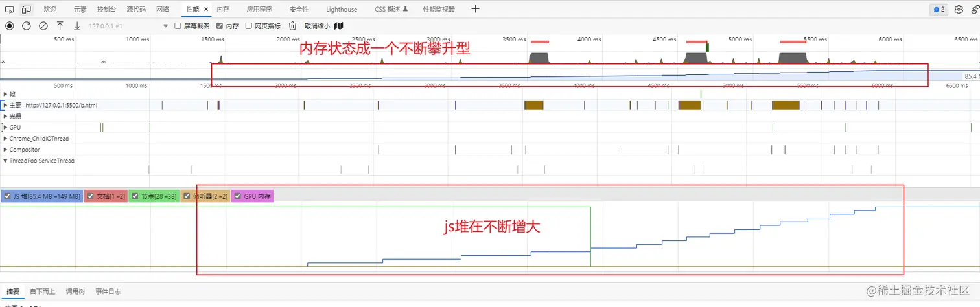
Task: Expand the GPU track
Action: coord(5,127)
